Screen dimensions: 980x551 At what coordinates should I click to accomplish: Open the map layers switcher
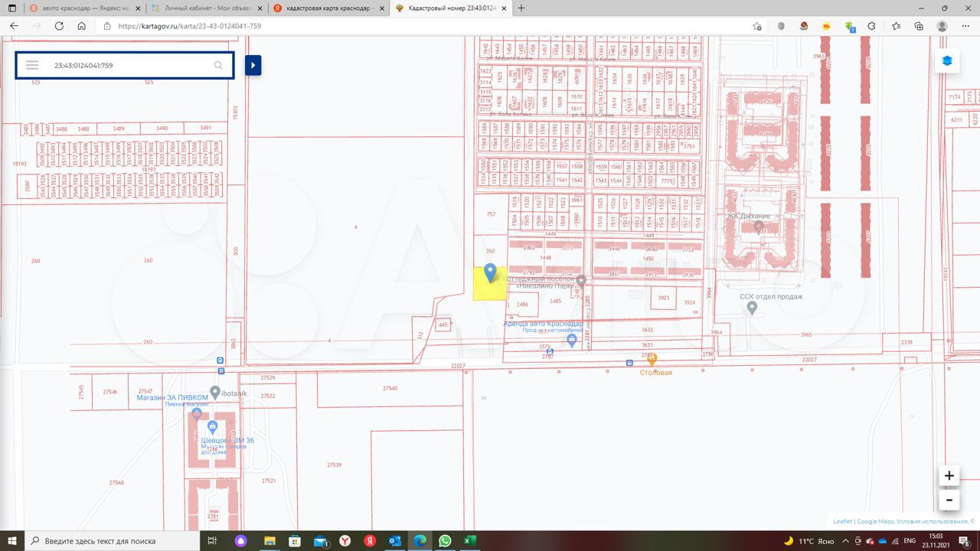(x=947, y=61)
